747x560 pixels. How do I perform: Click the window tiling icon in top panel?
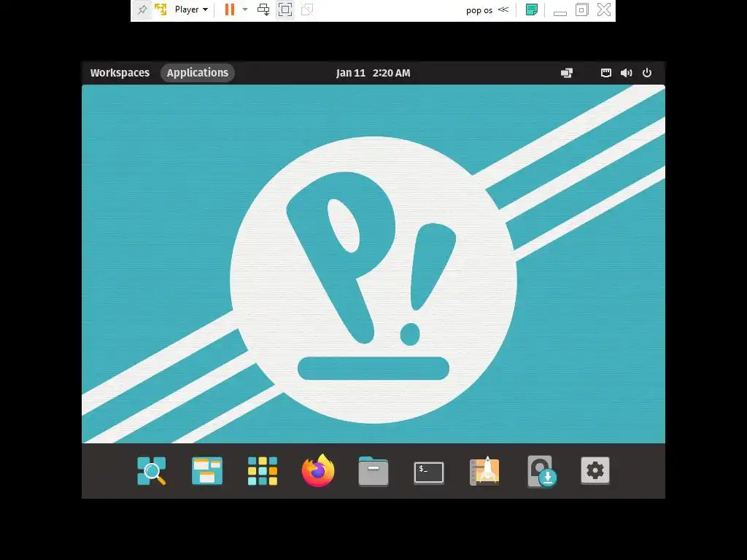(x=566, y=73)
